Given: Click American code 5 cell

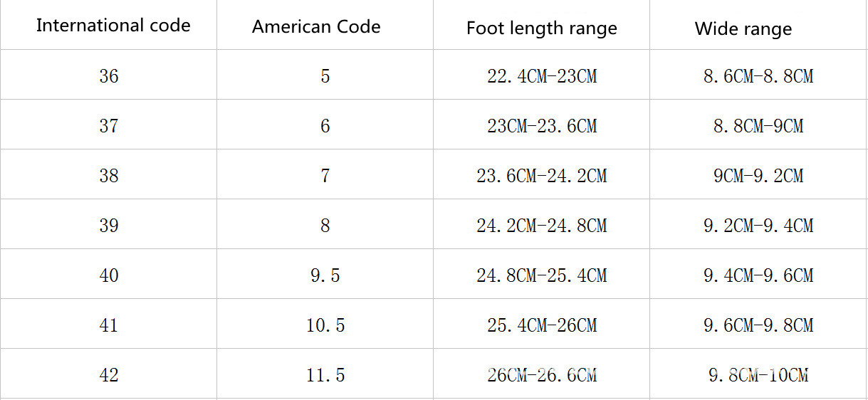Looking at the screenshot, I should click(x=325, y=76).
